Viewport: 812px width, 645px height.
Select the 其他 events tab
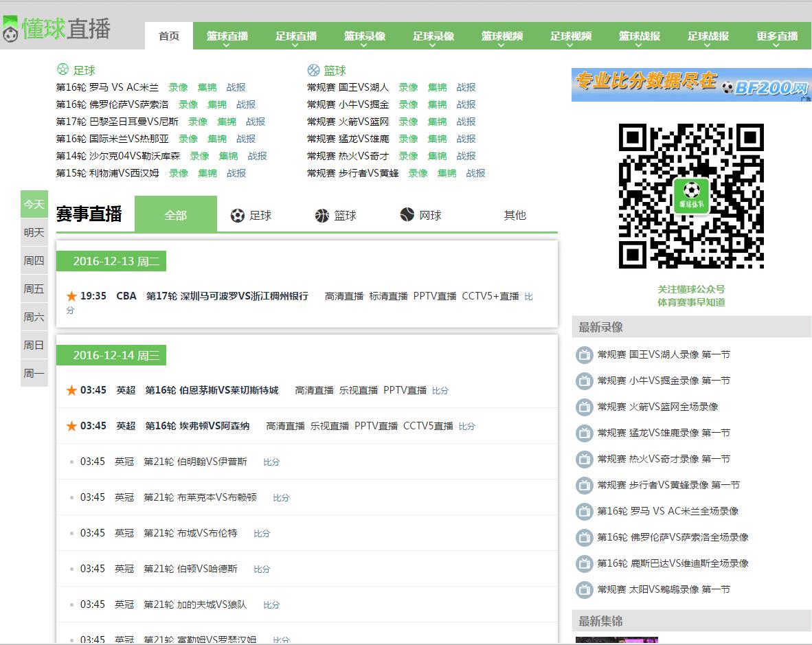(515, 216)
